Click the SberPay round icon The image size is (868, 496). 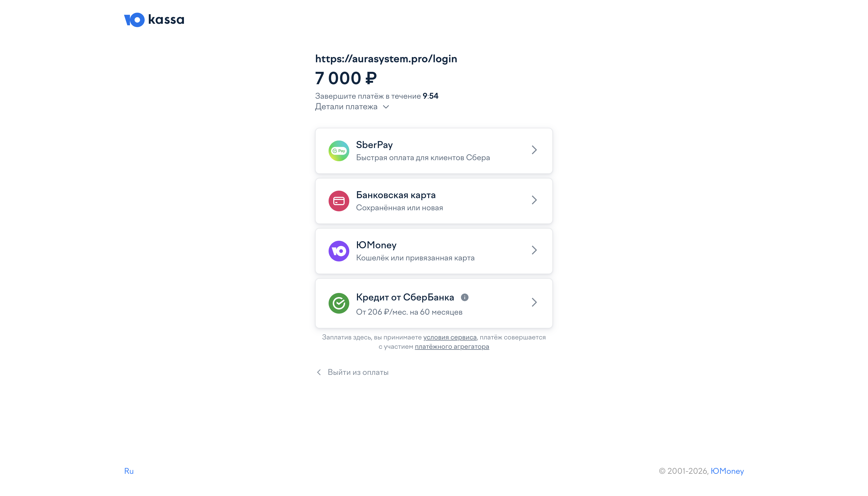(339, 151)
